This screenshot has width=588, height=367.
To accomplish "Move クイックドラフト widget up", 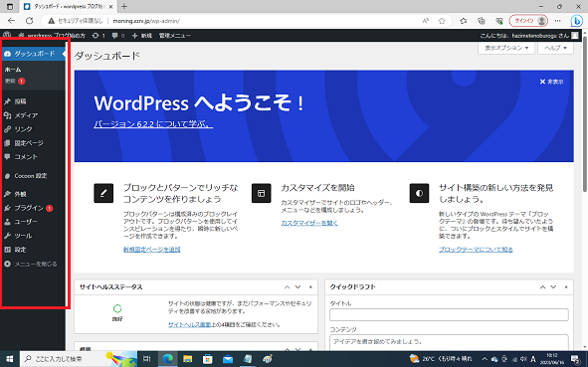I will [x=542, y=287].
